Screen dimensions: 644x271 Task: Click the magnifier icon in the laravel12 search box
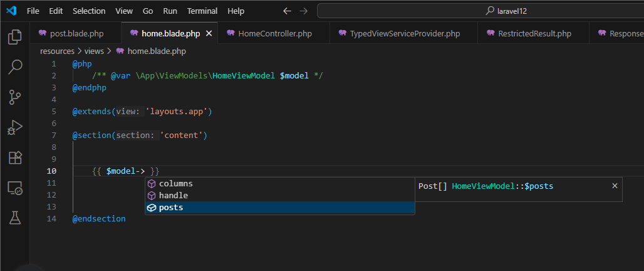489,11
